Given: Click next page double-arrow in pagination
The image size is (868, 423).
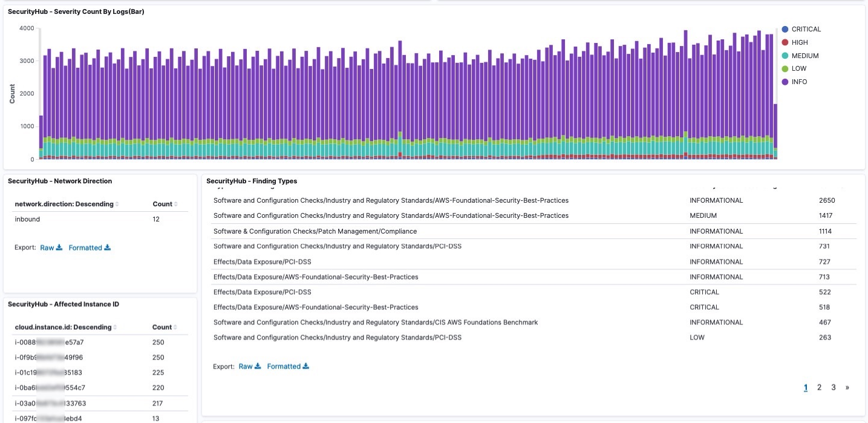Looking at the screenshot, I should click(x=847, y=387).
